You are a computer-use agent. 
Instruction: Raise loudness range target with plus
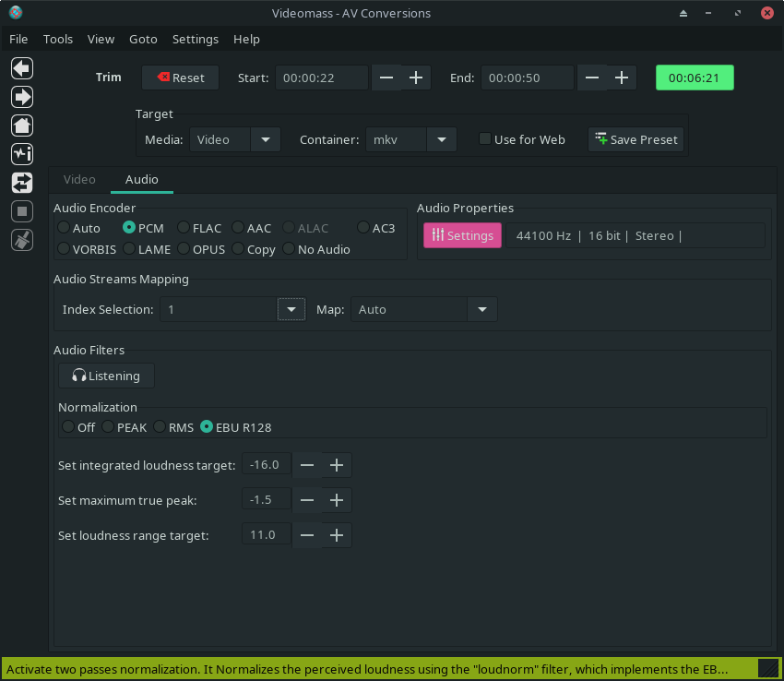click(x=337, y=535)
